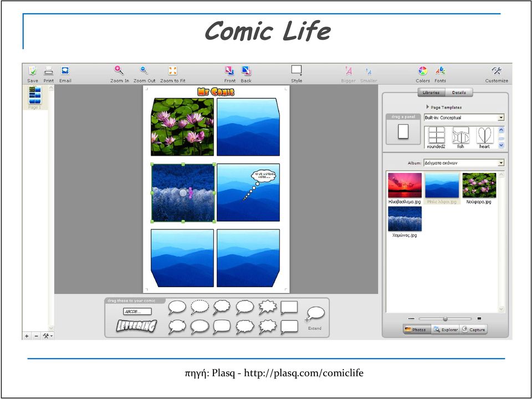Click the thought balloon in comic panel
This screenshot has height=399, width=532.
tap(263, 176)
